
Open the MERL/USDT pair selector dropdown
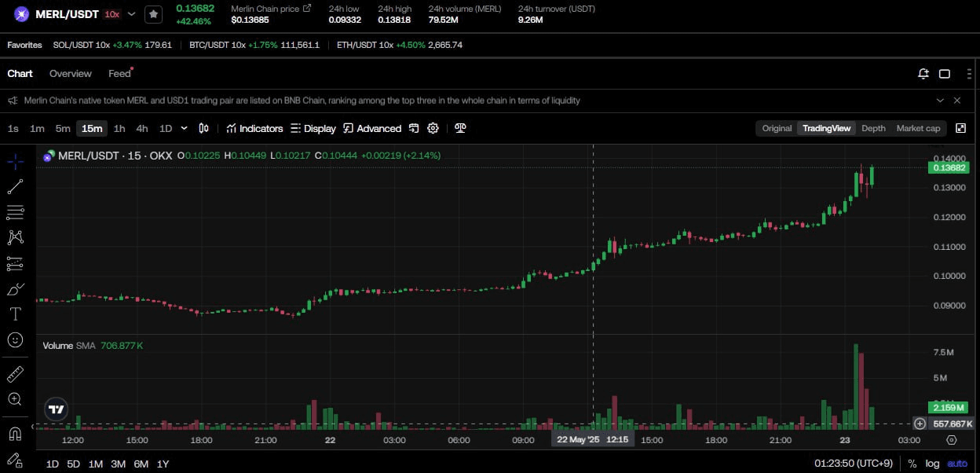(x=131, y=14)
